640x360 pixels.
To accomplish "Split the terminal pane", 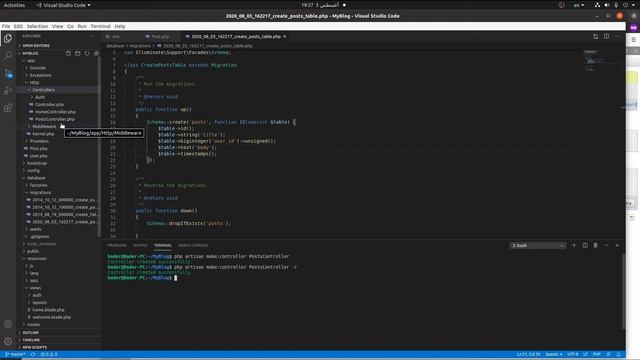I will coord(585,245).
